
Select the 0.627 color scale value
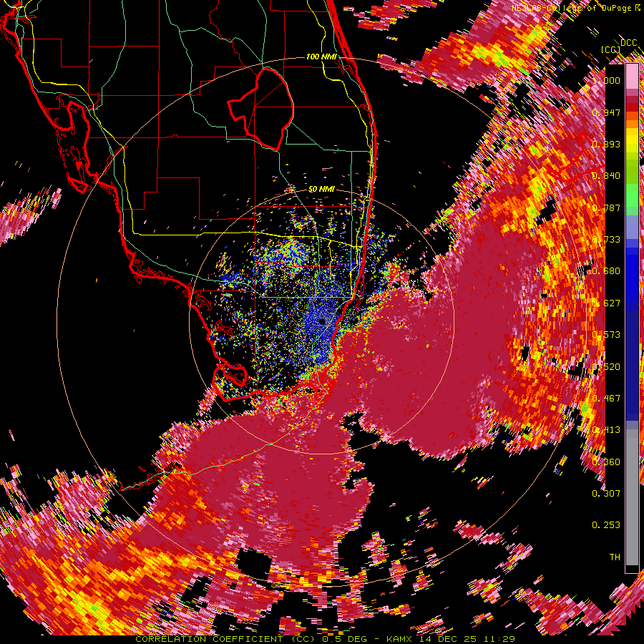pos(606,303)
